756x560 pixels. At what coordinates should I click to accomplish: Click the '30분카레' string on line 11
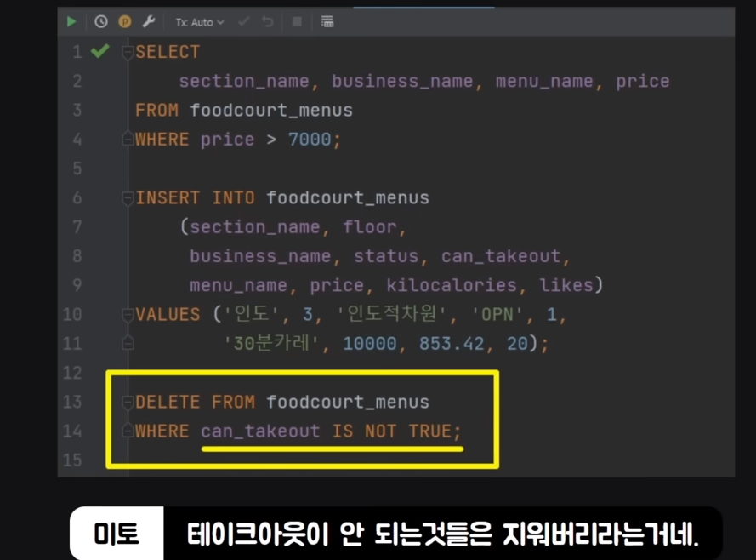click(271, 344)
